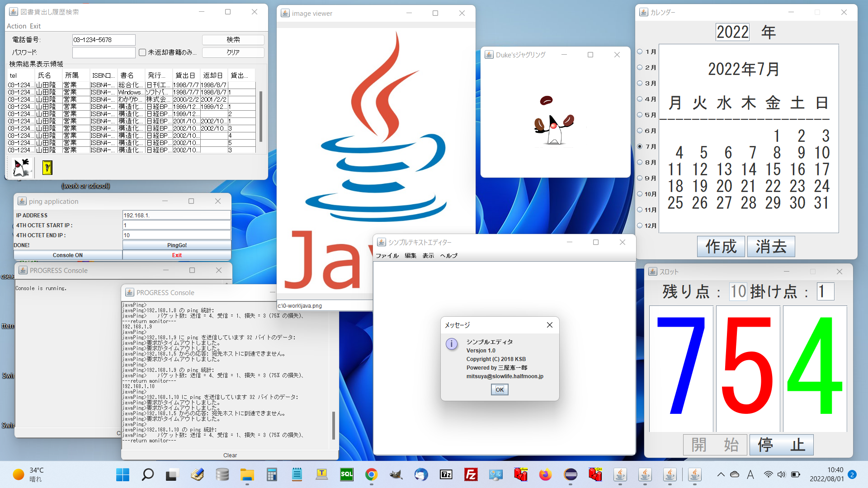
Task: Click the volume speaker tray icon
Action: coord(781,474)
